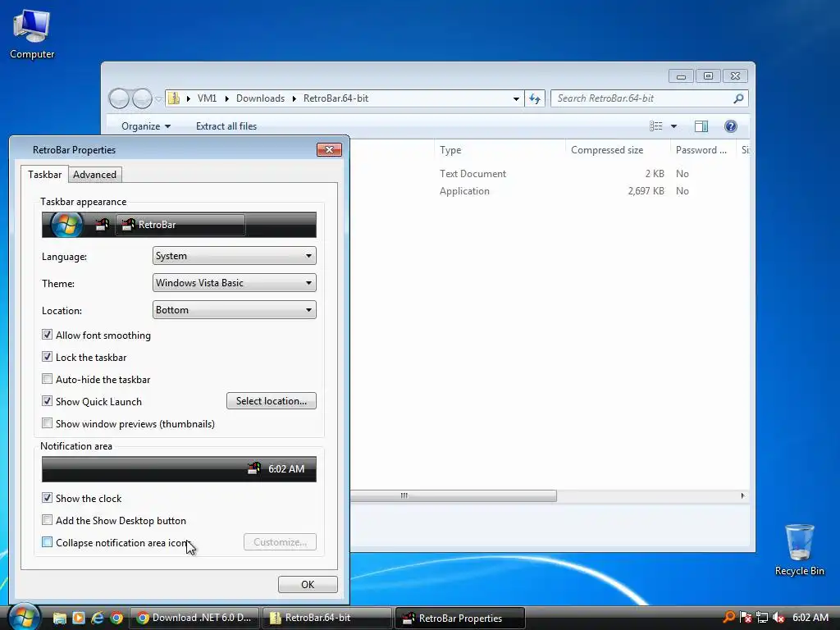Toggle the preview pane icon
The width and height of the screenshot is (840, 630).
click(x=701, y=126)
